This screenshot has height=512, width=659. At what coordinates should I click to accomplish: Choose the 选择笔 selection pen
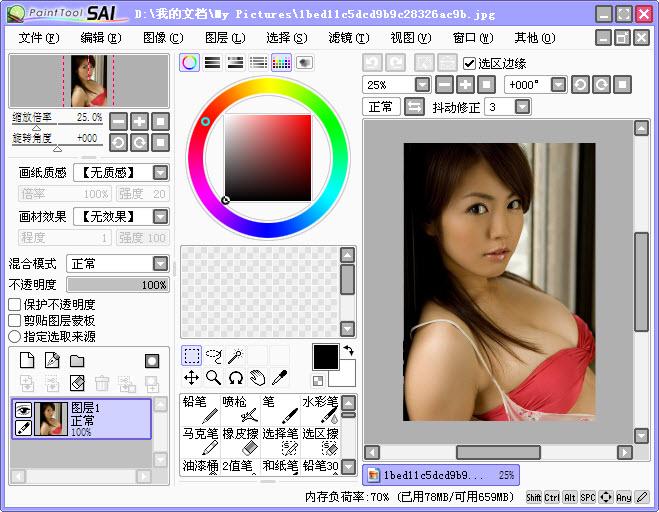(x=280, y=441)
